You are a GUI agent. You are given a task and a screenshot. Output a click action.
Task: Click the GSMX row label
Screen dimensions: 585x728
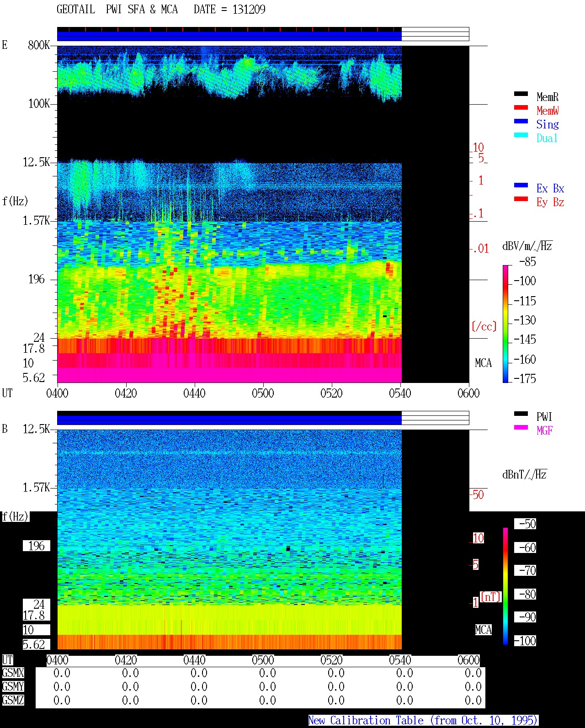[13, 673]
